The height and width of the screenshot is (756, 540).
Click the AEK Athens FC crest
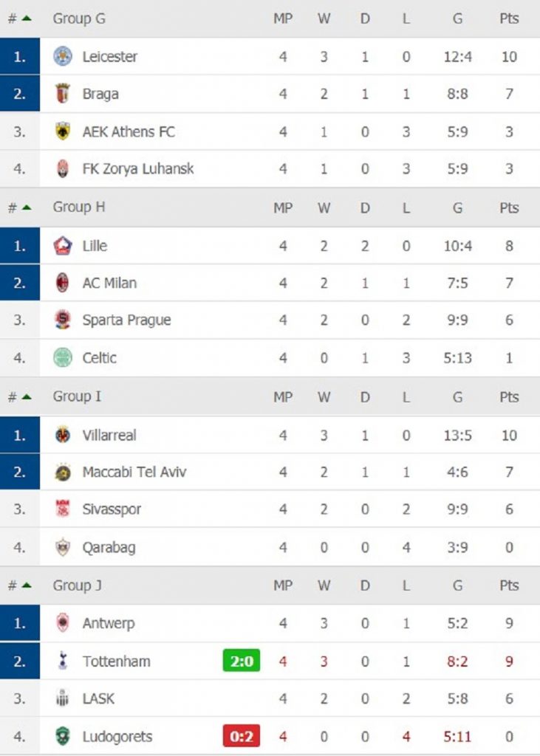click(x=63, y=131)
